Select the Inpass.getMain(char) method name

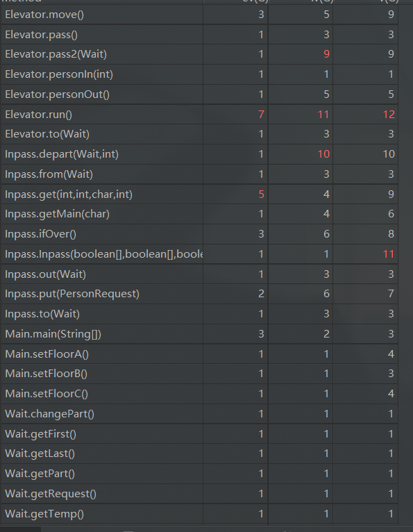coord(58,214)
